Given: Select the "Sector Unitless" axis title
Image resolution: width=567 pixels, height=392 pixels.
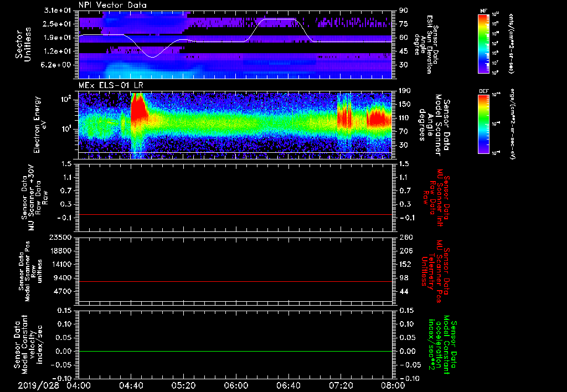Looking at the screenshot, I should coord(23,44).
